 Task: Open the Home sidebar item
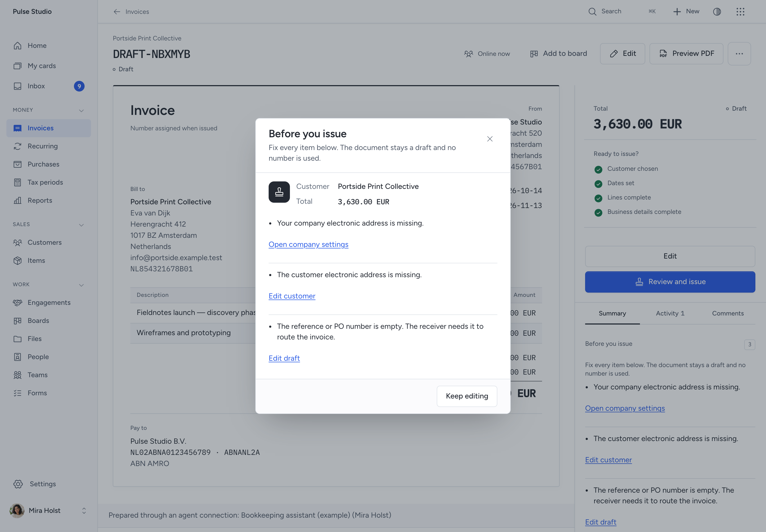pyautogui.click(x=48, y=46)
